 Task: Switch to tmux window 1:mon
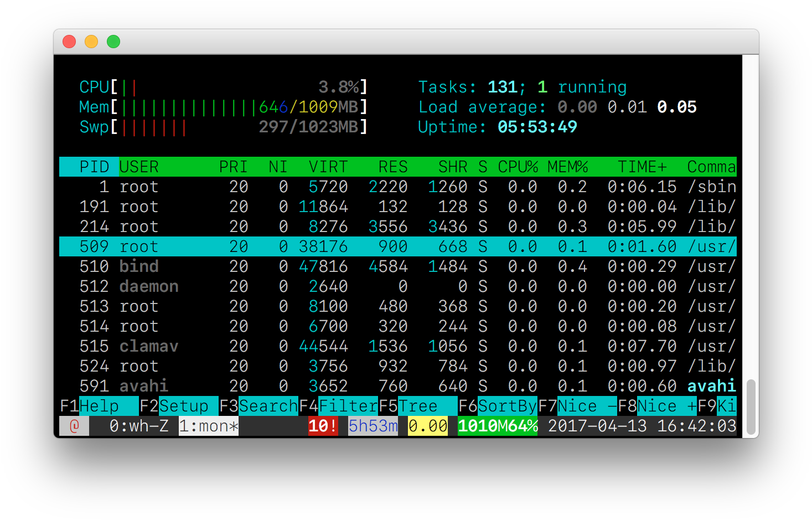208,426
